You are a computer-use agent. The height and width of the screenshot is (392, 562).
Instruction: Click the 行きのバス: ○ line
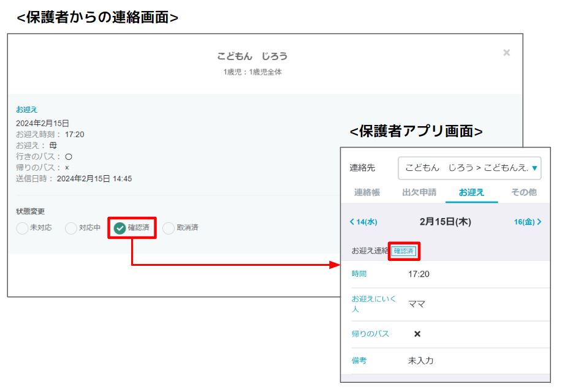(x=44, y=157)
